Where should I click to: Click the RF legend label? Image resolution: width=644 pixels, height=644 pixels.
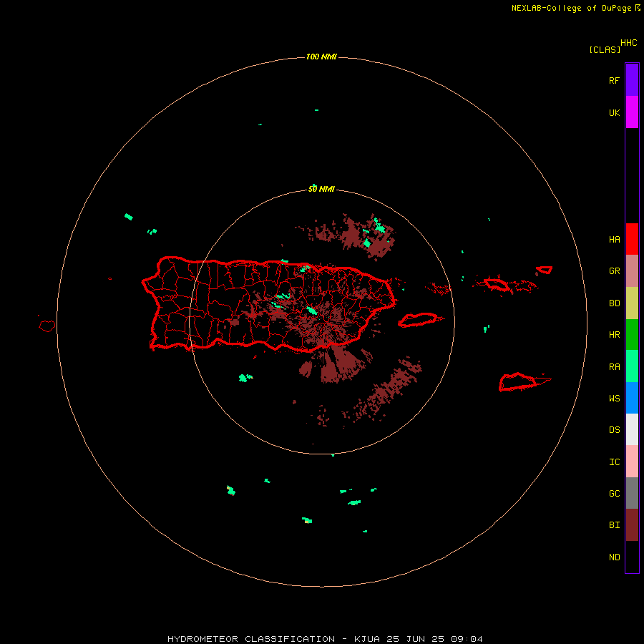(x=614, y=80)
